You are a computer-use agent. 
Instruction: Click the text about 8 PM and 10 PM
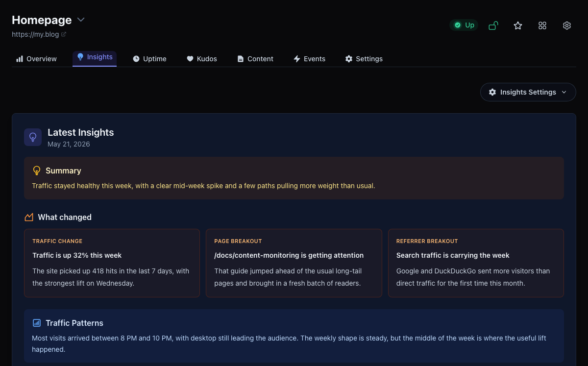point(289,343)
